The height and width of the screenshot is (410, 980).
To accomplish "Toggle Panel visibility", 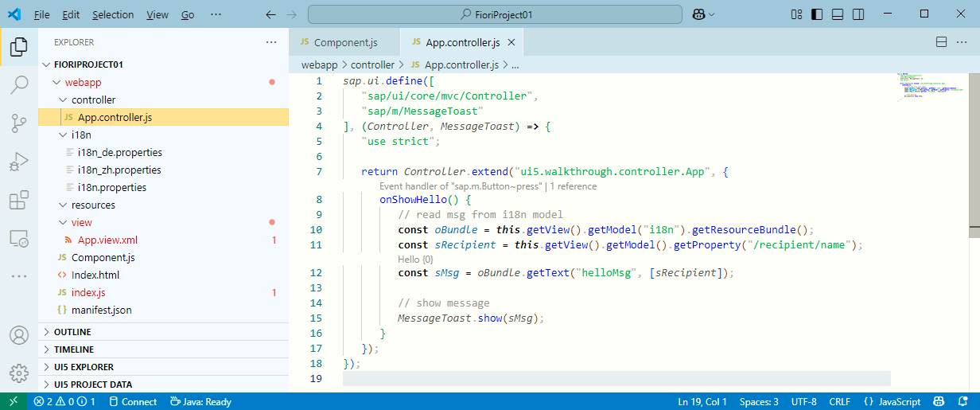I will point(838,14).
